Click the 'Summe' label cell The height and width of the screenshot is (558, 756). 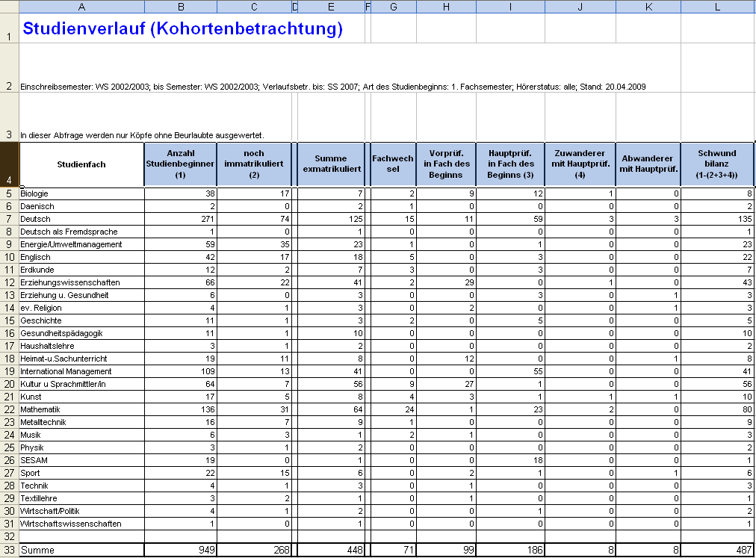click(81, 550)
